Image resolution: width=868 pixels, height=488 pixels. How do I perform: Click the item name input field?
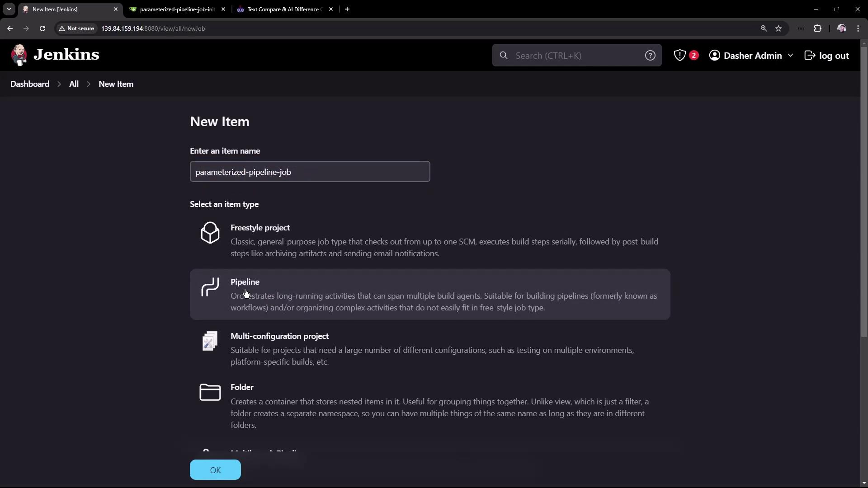coord(310,172)
